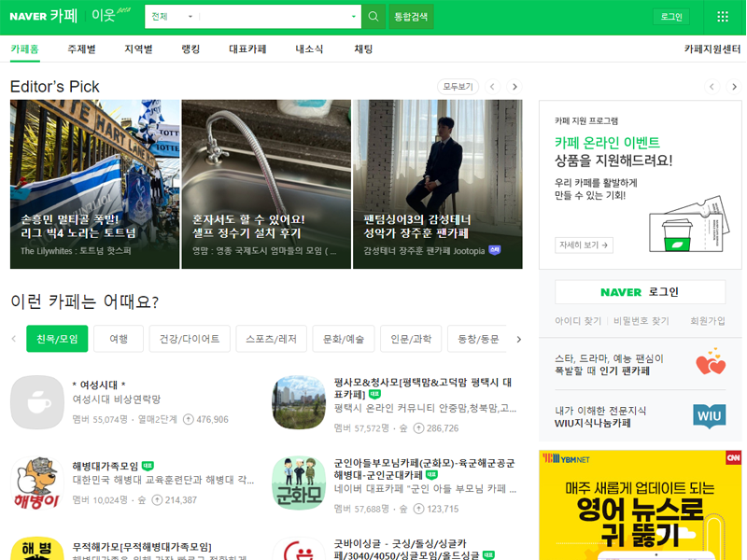Go to next banner in right panel
The image size is (747, 560).
click(734, 87)
